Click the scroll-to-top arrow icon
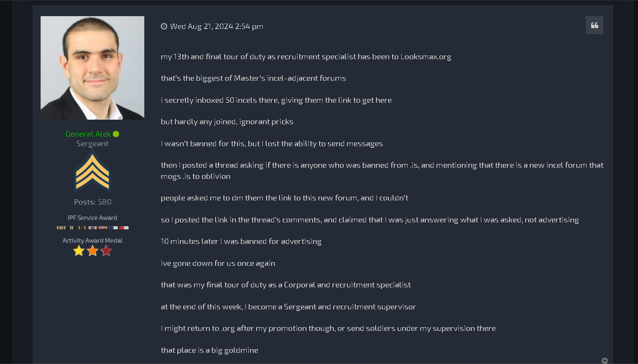 604,361
